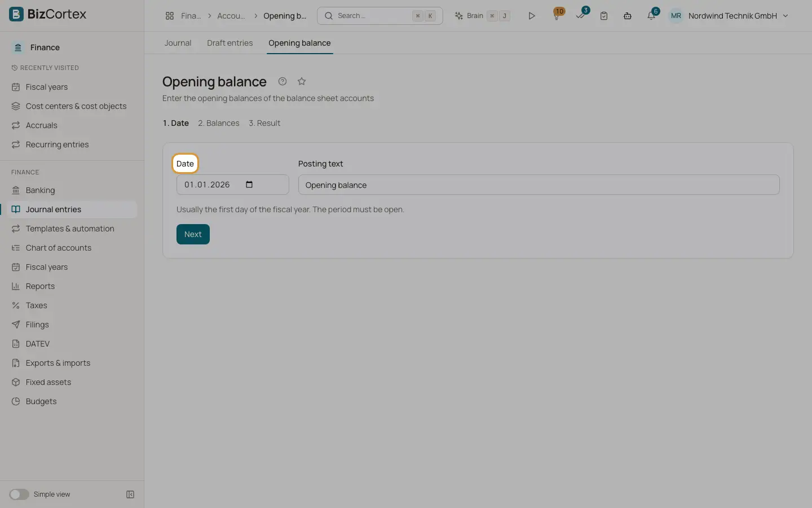Open Brain AI assistant

[483, 16]
